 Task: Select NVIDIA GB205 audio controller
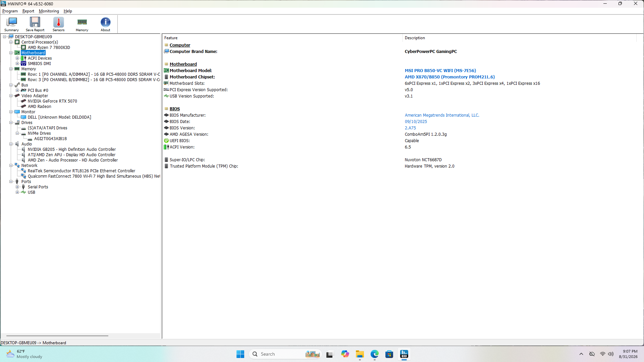pos(72,149)
